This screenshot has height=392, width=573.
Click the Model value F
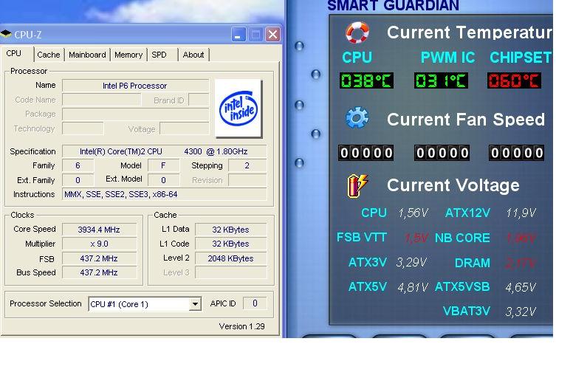(163, 165)
